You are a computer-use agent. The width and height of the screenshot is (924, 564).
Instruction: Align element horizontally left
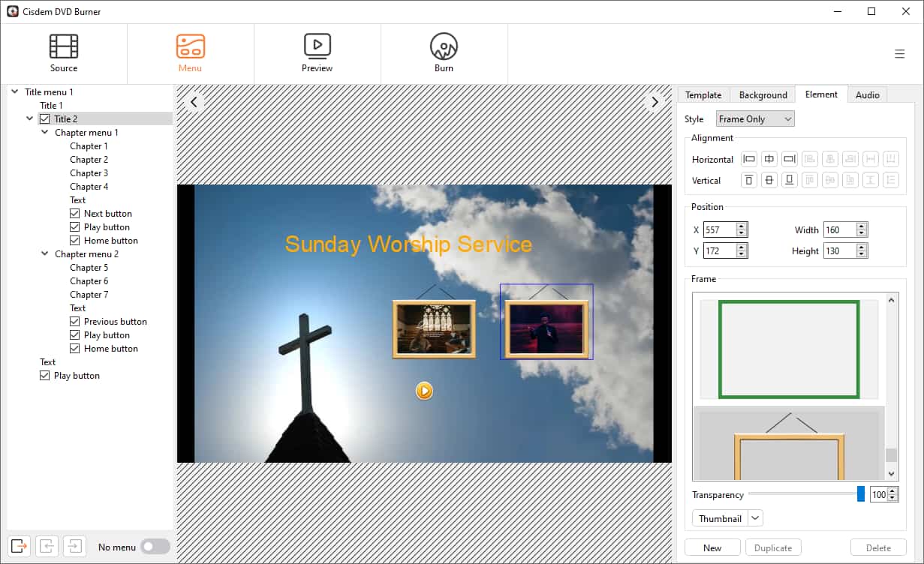pos(748,159)
